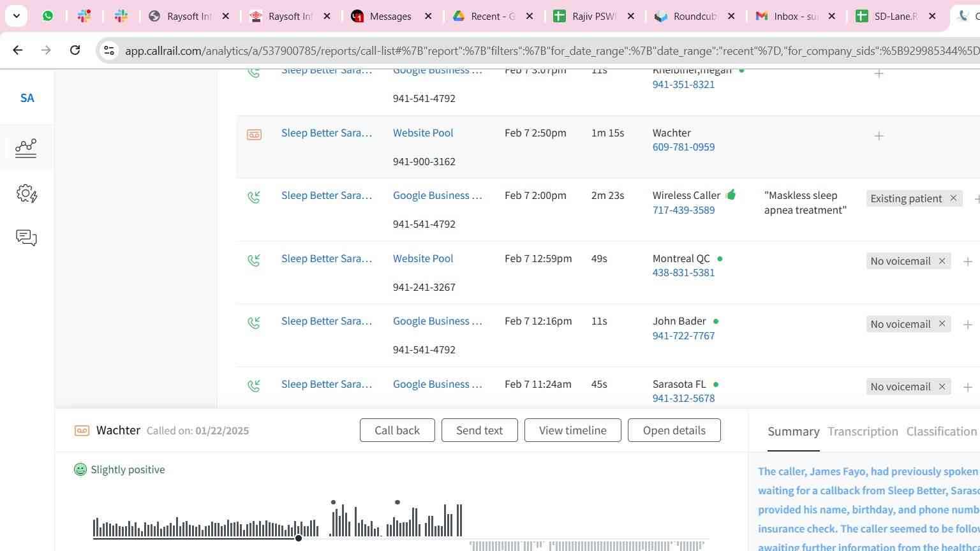Add another tag to Sarasota FL call
The width and height of the screenshot is (980, 551).
[x=968, y=387]
